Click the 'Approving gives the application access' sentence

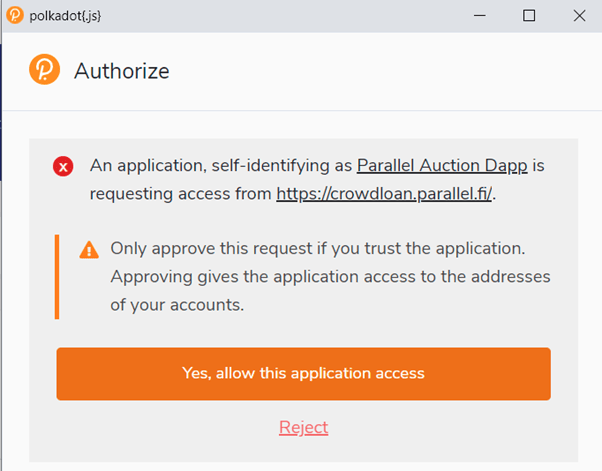330,276
